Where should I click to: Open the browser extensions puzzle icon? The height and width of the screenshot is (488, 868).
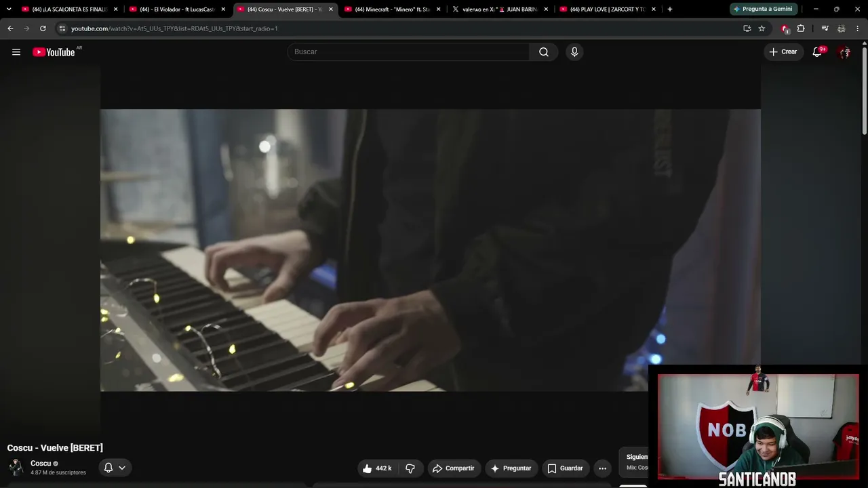click(x=801, y=28)
